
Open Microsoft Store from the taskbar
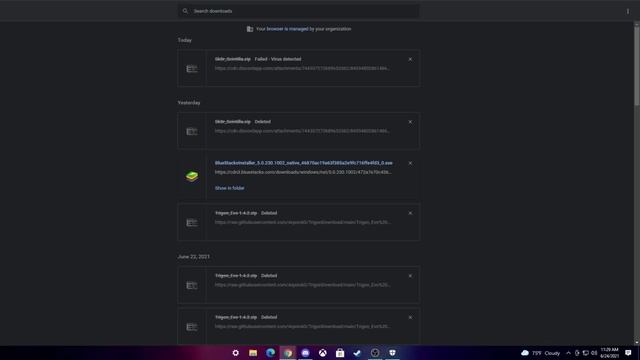[x=340, y=353]
